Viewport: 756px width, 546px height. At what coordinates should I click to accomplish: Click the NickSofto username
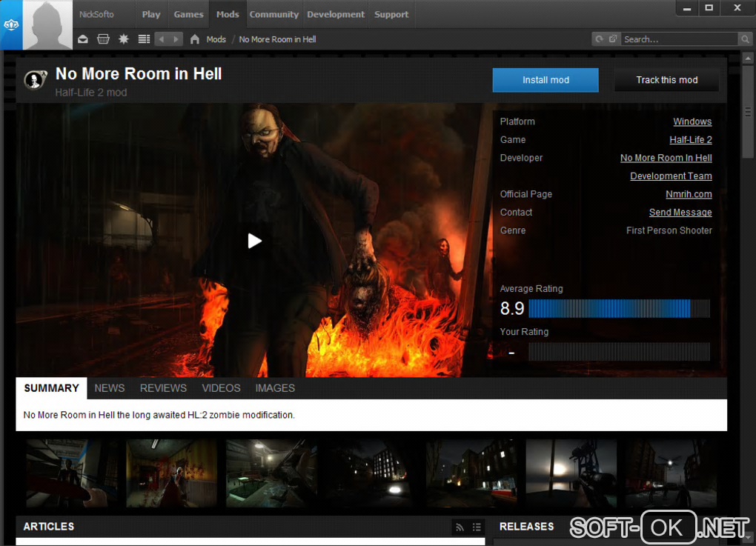(x=96, y=15)
